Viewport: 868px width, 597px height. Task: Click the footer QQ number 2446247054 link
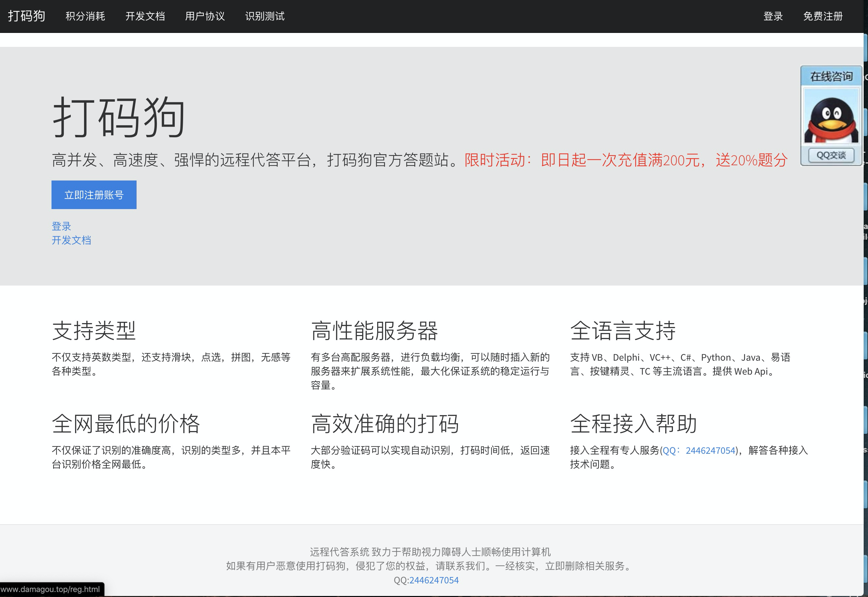434,580
